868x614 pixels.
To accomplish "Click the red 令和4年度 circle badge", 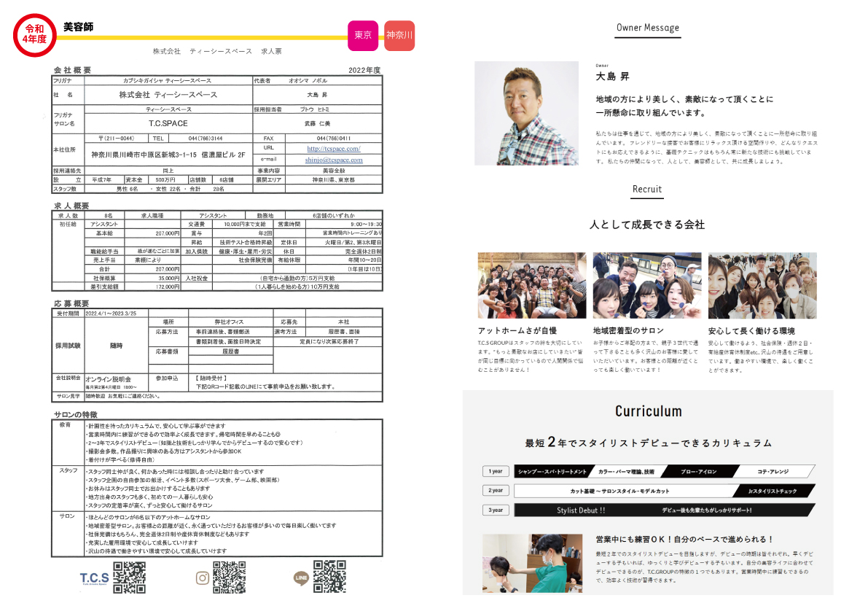I will pyautogui.click(x=34, y=35).
